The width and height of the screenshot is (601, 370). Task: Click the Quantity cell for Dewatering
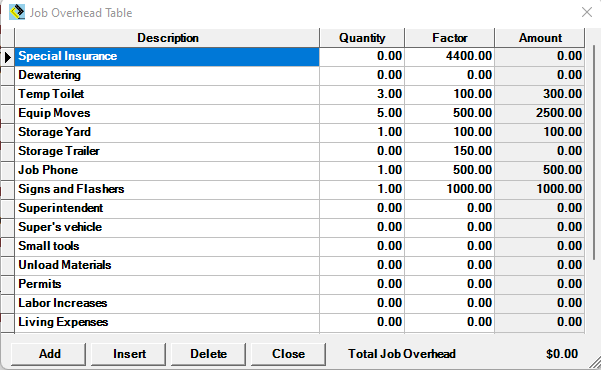(x=362, y=76)
